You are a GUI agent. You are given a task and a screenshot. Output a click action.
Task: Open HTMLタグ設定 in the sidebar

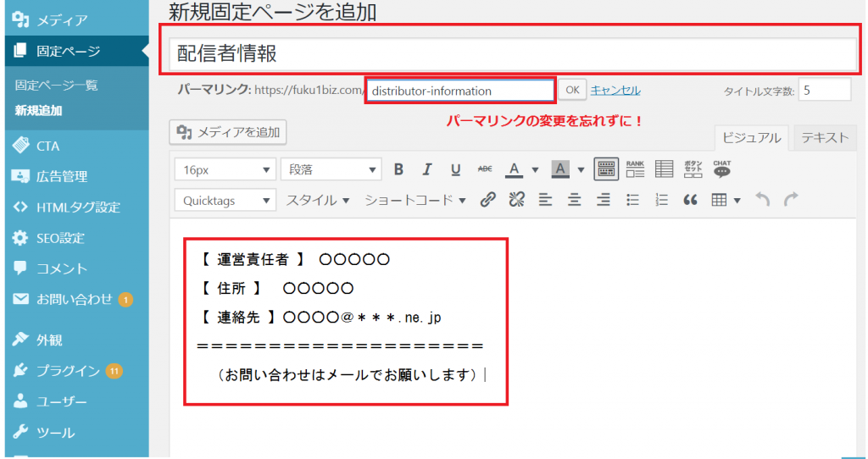pyautogui.click(x=76, y=207)
